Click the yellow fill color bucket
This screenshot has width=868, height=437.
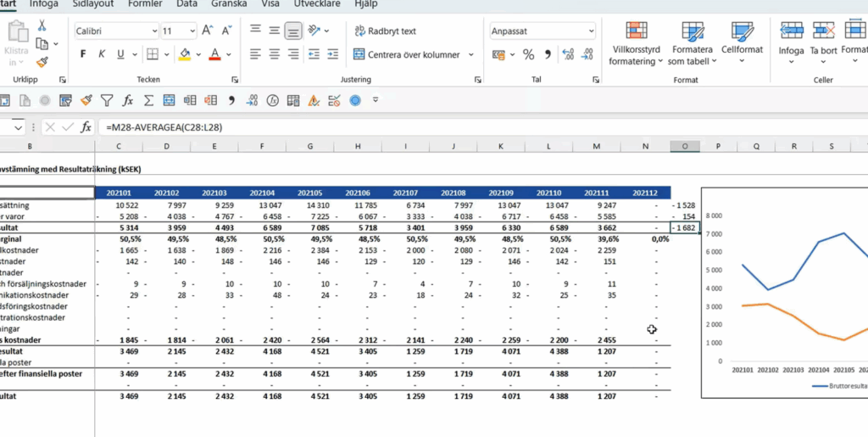coord(186,54)
